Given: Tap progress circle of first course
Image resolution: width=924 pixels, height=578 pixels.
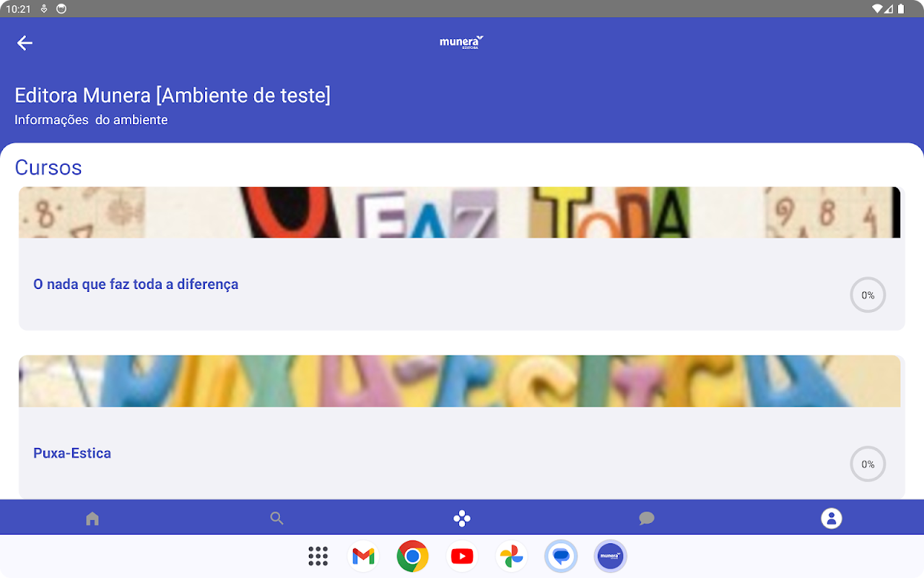Looking at the screenshot, I should (x=868, y=295).
